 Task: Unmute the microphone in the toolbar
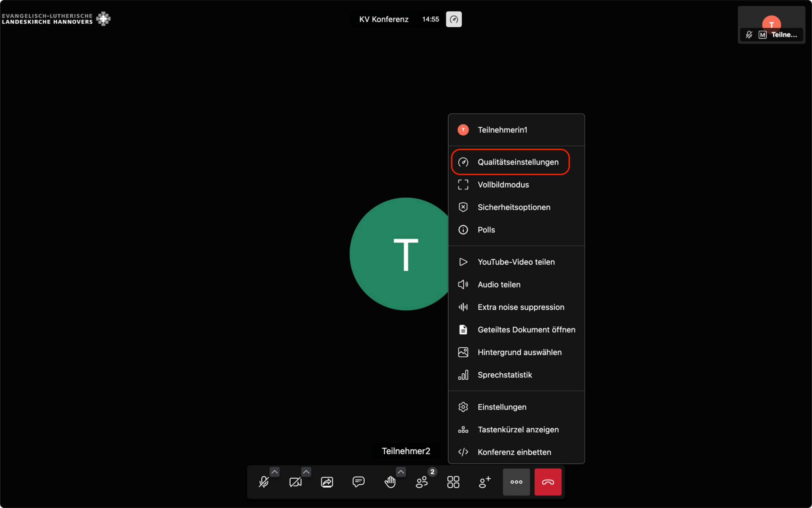264,482
